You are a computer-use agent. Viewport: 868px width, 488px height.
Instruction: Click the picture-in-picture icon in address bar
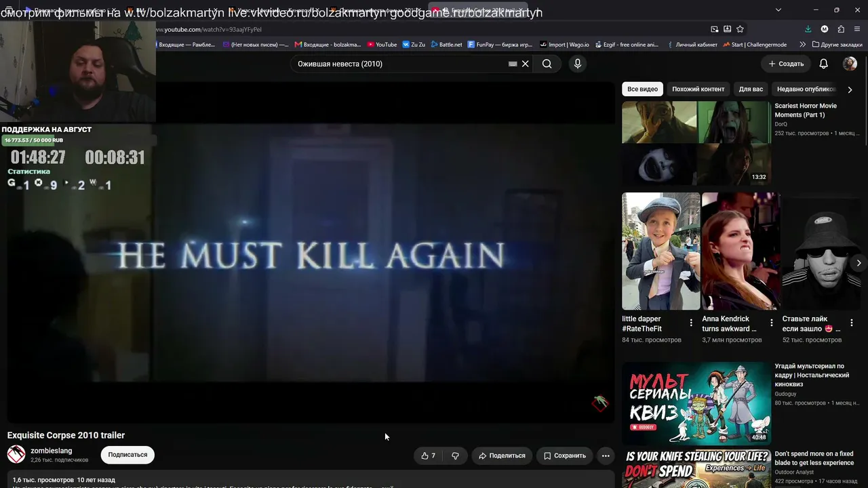714,29
